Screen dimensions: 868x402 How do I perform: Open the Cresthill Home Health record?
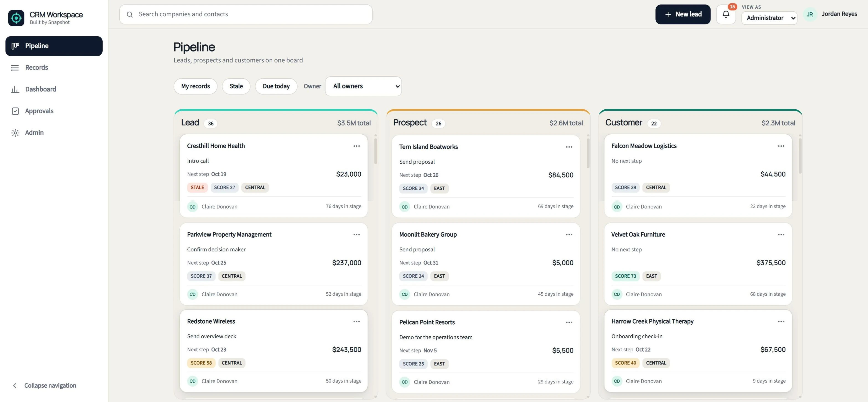click(x=216, y=146)
